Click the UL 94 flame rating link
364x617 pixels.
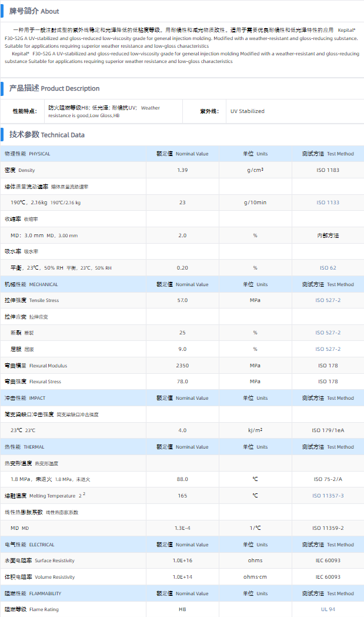pyautogui.click(x=328, y=609)
